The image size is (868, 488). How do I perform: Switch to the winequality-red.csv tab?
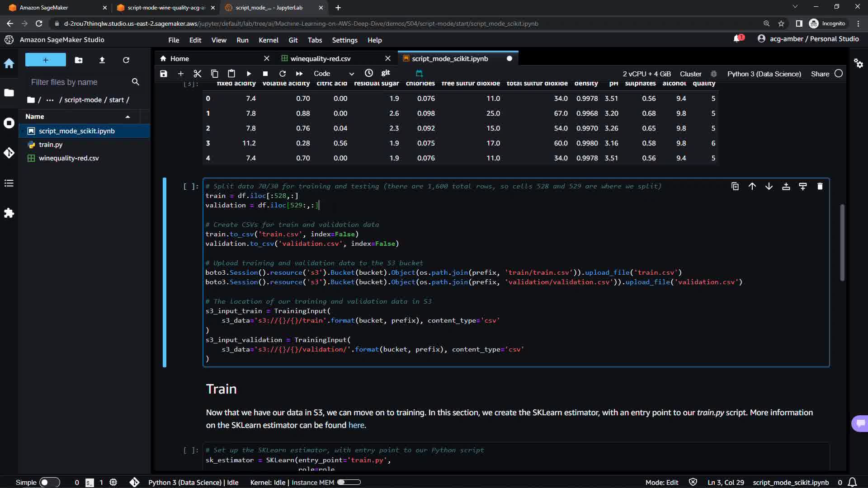pyautogui.click(x=320, y=59)
